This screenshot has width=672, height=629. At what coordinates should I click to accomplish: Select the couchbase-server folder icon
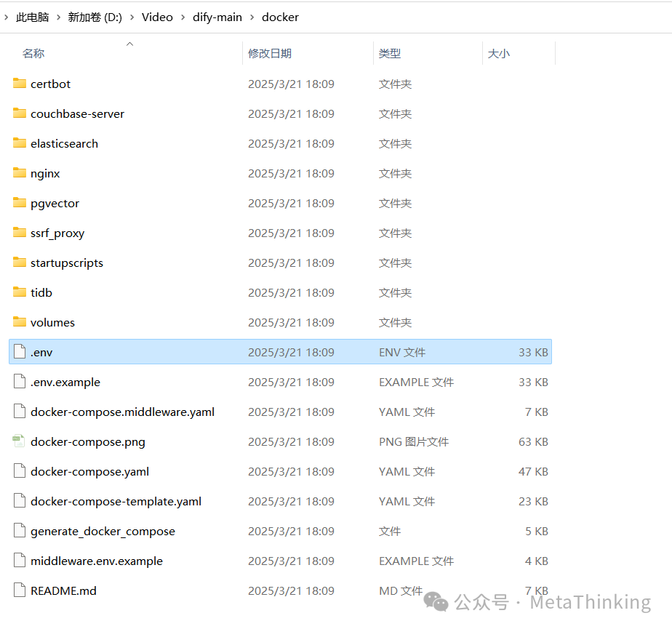click(x=20, y=113)
